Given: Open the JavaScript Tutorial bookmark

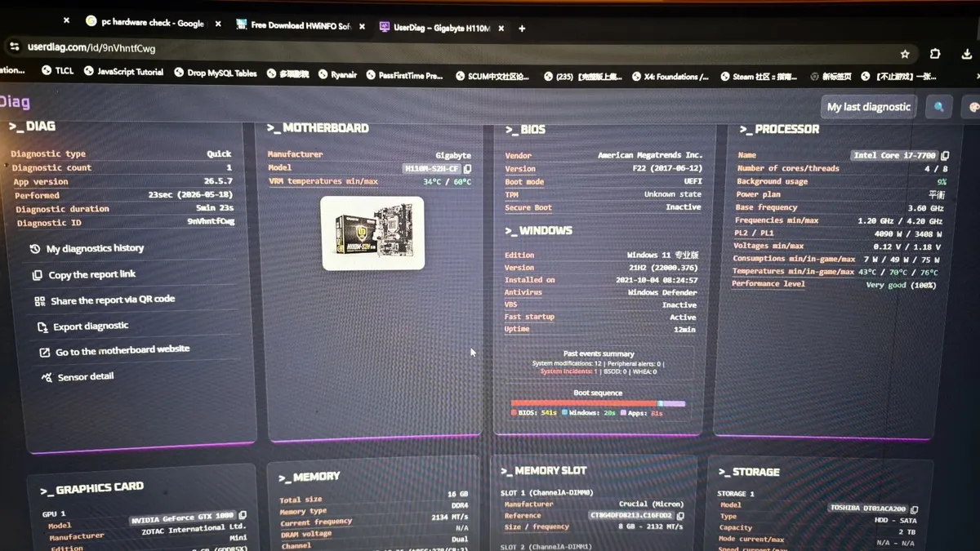Looking at the screenshot, I should click(x=122, y=72).
